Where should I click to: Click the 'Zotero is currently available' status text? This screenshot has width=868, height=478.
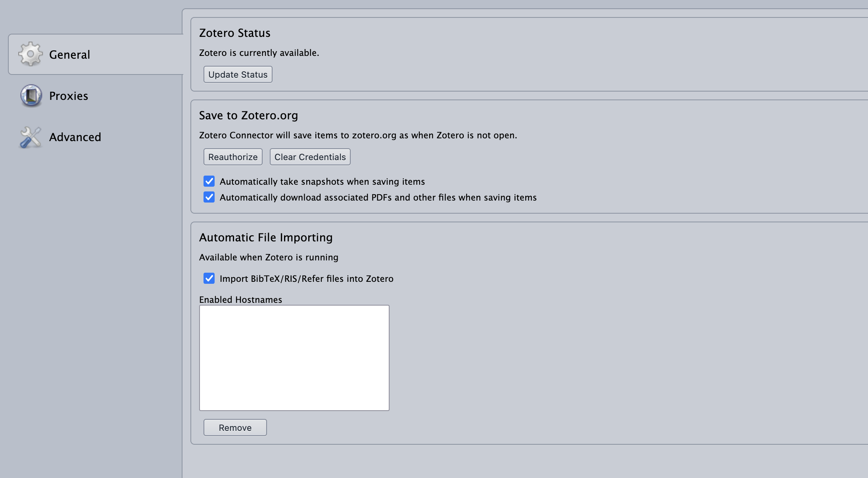click(x=259, y=53)
